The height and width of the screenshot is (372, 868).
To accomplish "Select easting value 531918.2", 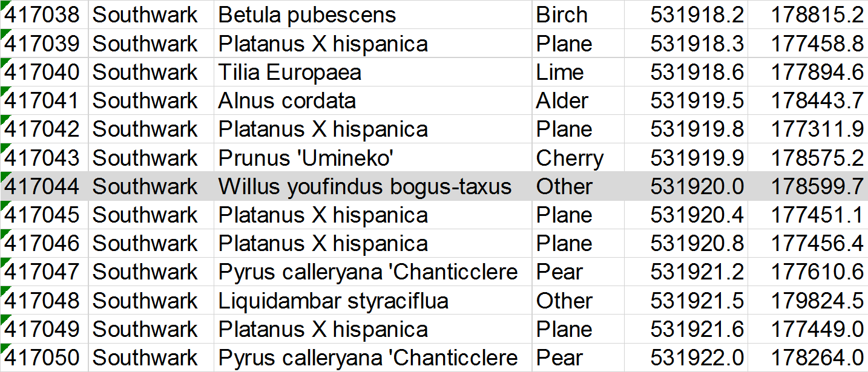I will tap(697, 15).
